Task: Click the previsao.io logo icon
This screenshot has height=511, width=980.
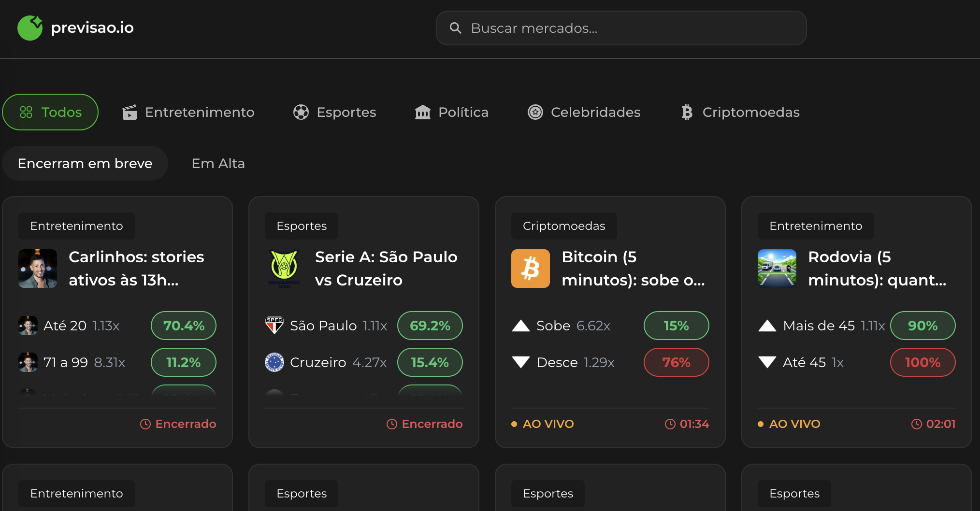Action: (29, 28)
